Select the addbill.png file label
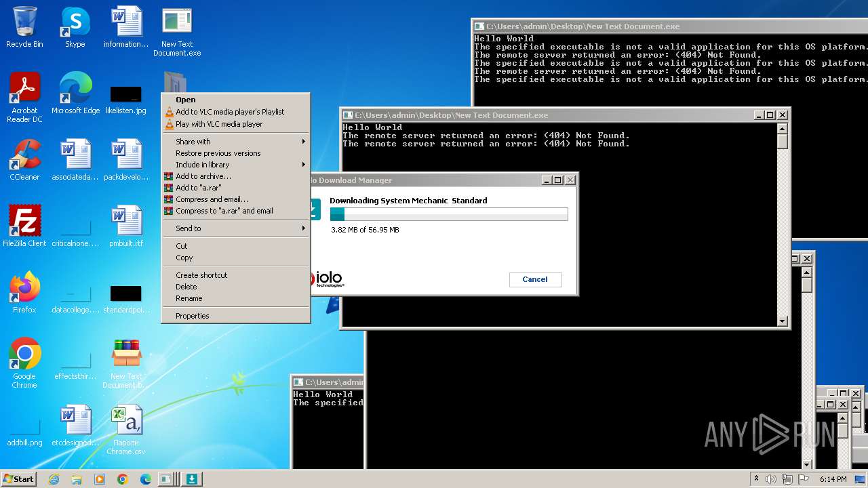This screenshot has height=488, width=868. pos(25,443)
